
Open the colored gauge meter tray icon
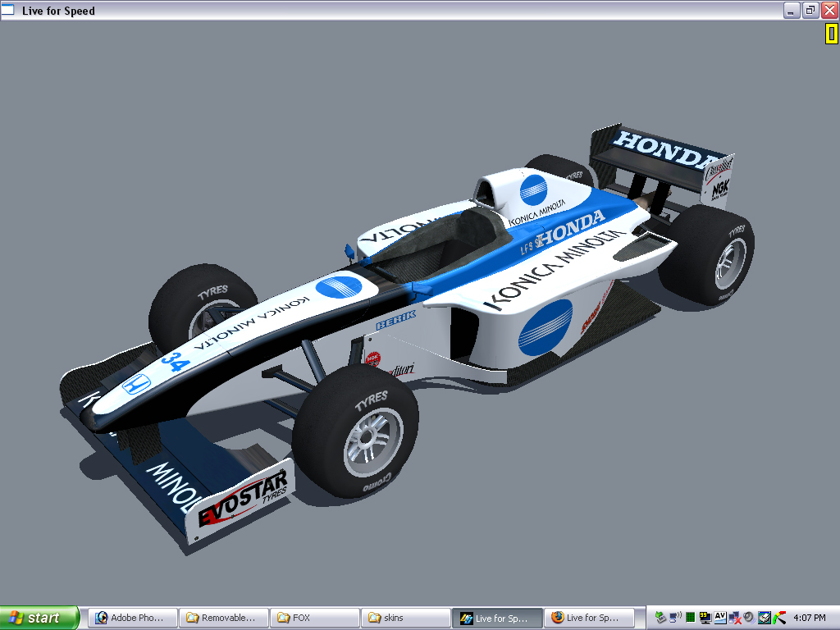[779, 618]
